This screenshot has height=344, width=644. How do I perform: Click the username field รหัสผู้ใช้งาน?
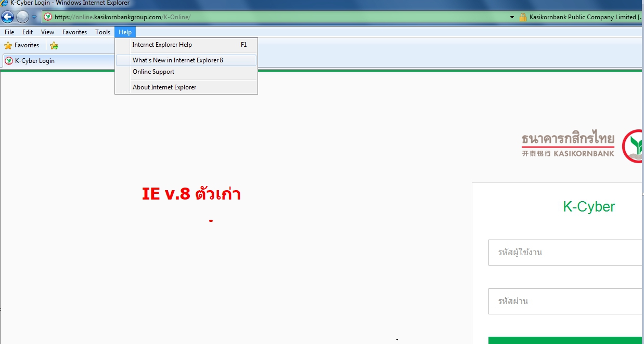(x=565, y=253)
